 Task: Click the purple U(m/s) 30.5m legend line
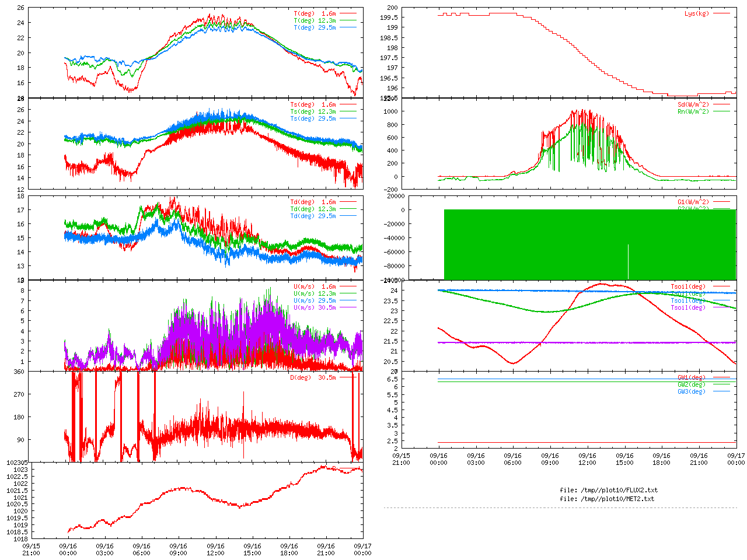pos(348,307)
